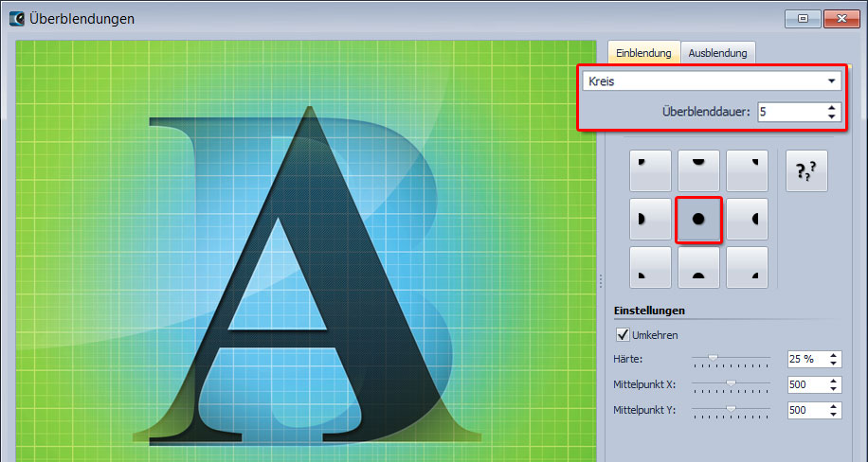Click the Mittelpunkt Y value field
Viewport: 868px width, 462px height.
click(x=805, y=411)
